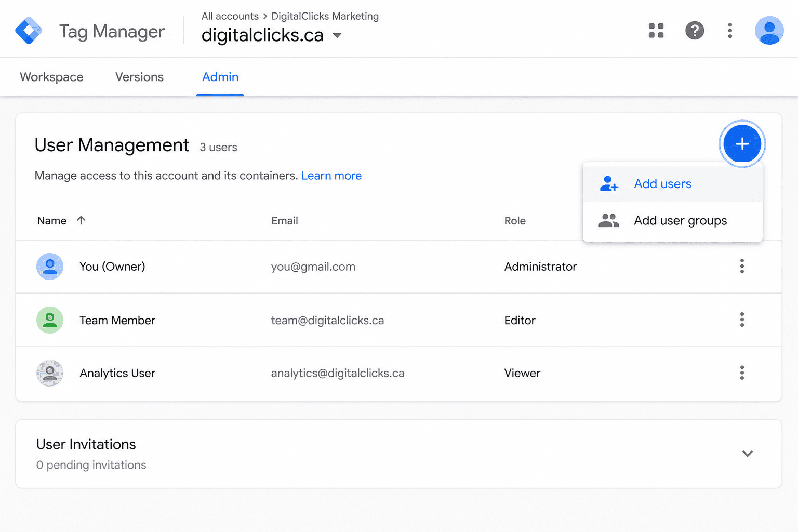Choose Add users from the menu
798x532 pixels.
(x=673, y=184)
